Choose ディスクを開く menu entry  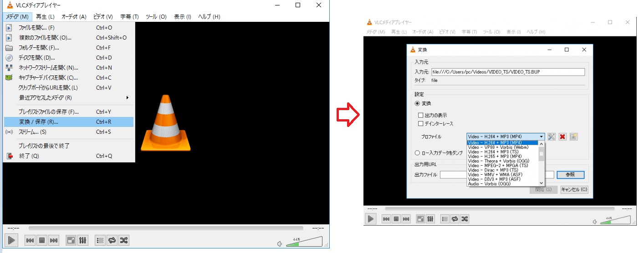69,58
